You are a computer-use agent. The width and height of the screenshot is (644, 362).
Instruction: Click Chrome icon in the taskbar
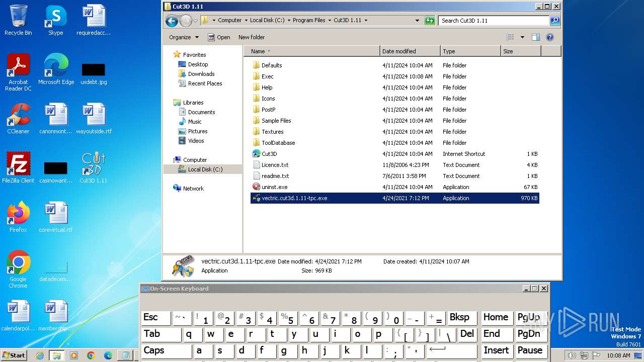point(91,355)
